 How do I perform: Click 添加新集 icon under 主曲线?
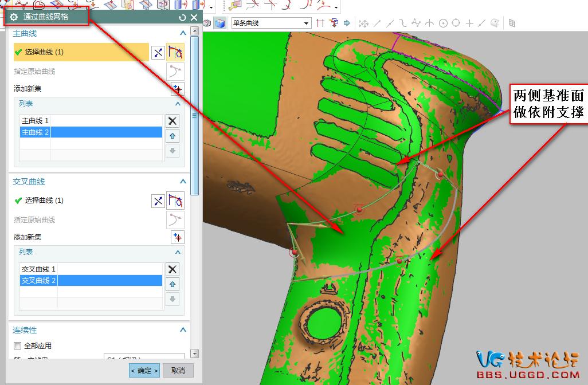(x=177, y=89)
